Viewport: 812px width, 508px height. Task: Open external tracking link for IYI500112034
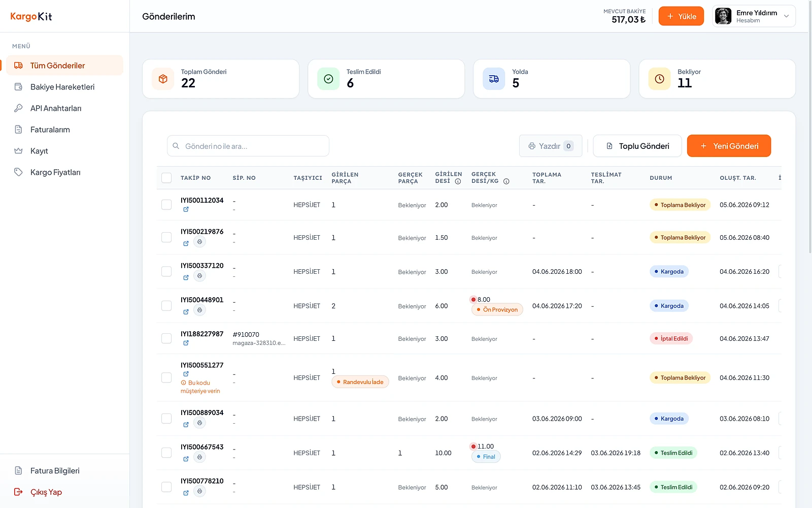(x=186, y=209)
